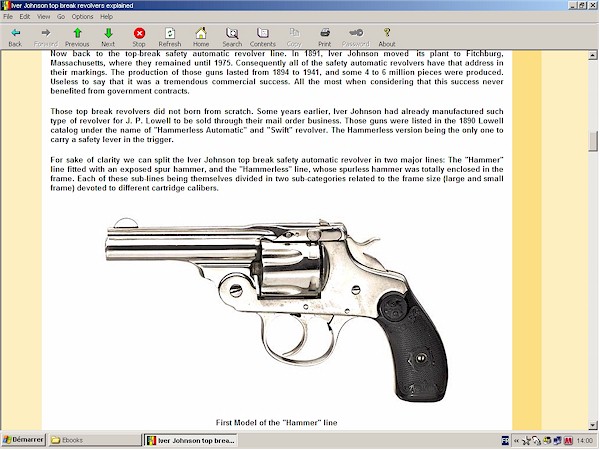The image size is (600, 450).
Task: Open the Edit menu
Action: tap(24, 16)
